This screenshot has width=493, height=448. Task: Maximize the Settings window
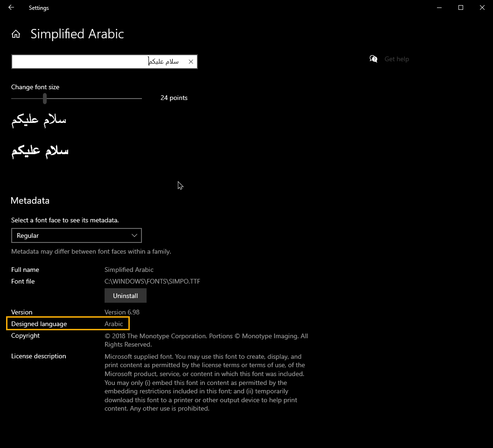461,7
